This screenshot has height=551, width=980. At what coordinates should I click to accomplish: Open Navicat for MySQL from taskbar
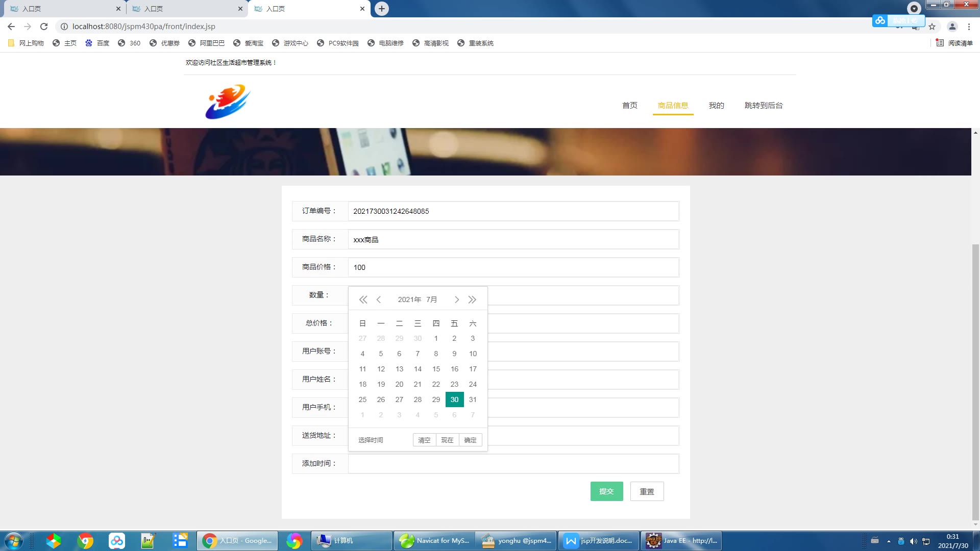point(434,541)
